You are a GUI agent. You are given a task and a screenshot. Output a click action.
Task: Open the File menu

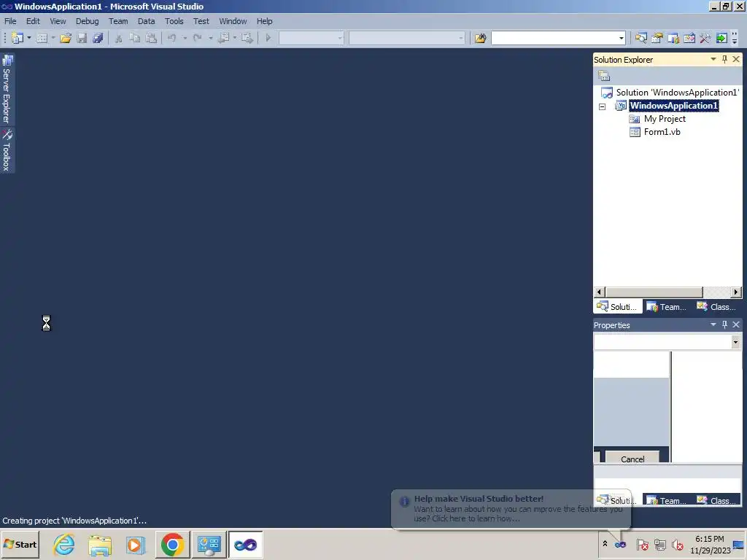pos(10,21)
